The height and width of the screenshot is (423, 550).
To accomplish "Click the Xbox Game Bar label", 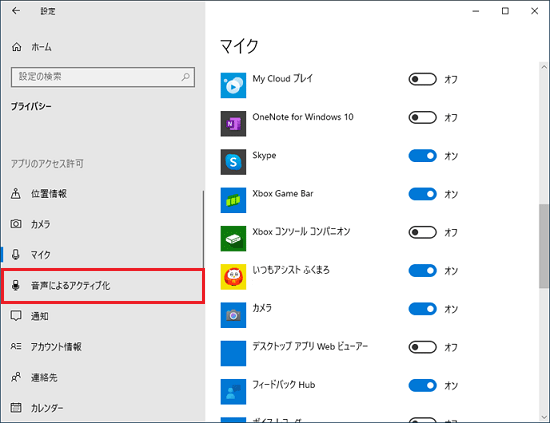I will pyautogui.click(x=283, y=193).
